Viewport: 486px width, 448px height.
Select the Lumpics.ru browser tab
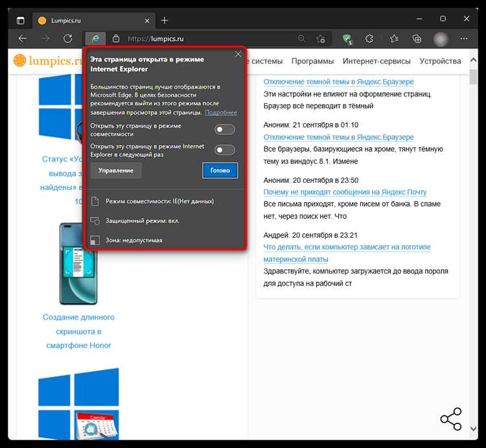coord(93,21)
